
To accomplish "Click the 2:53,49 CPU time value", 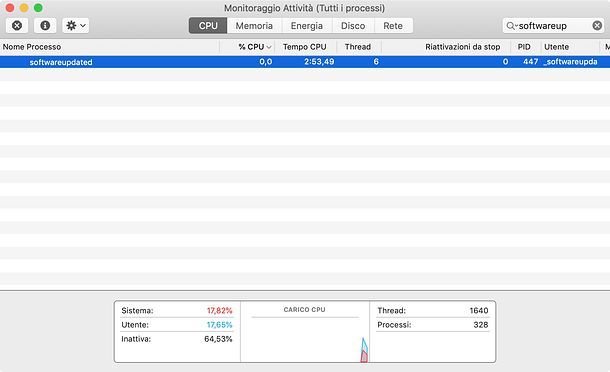I will coord(319,62).
